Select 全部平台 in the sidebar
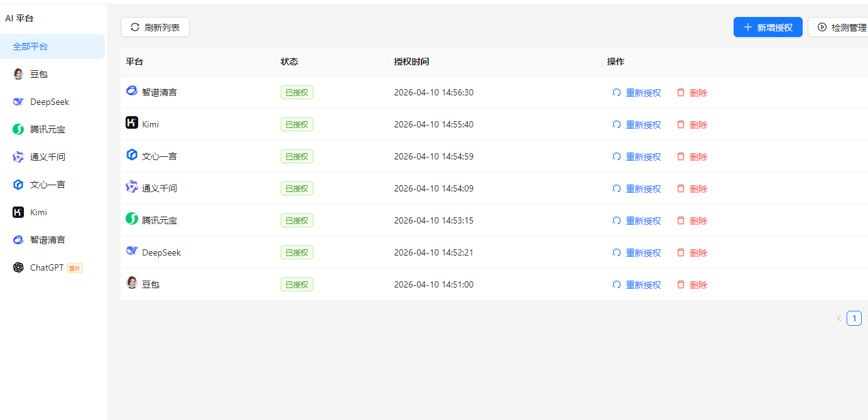This screenshot has width=868, height=420. coord(52,46)
